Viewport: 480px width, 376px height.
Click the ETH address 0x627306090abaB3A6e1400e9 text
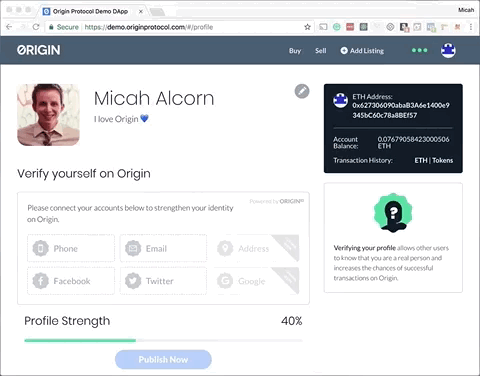click(x=401, y=105)
